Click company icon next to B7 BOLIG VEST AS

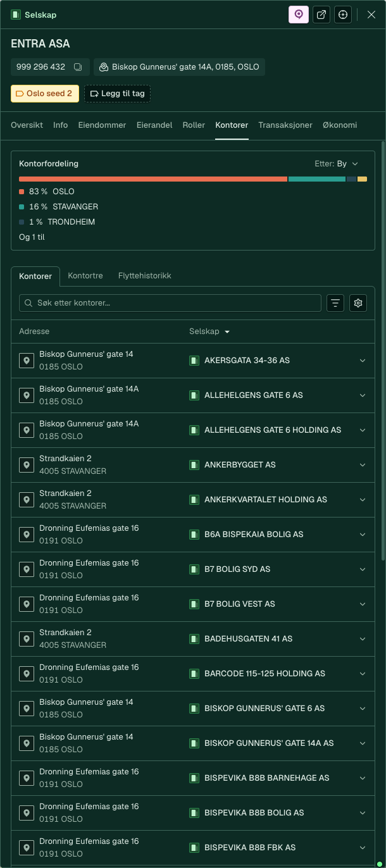click(194, 604)
